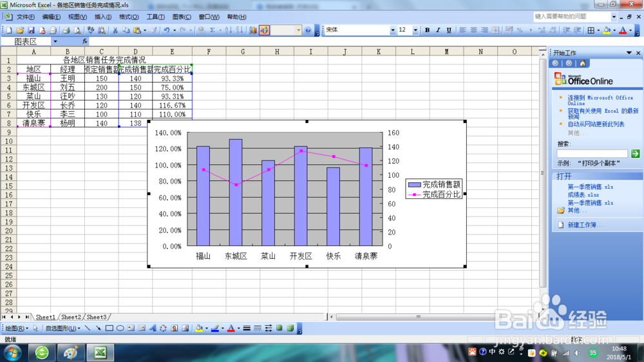
Task: Open Print Preview icon
Action: 77,30
